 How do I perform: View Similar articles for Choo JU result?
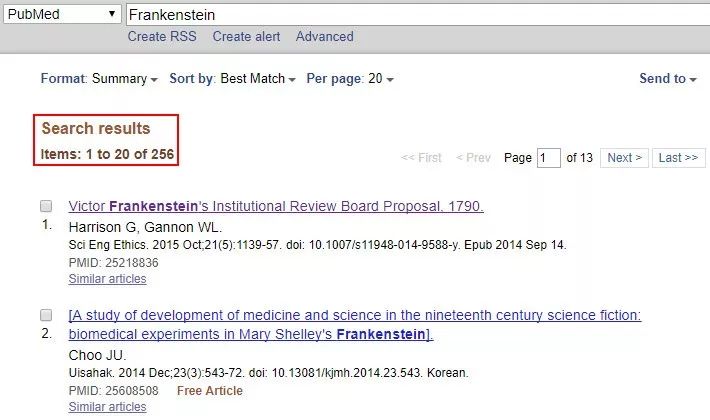107,407
